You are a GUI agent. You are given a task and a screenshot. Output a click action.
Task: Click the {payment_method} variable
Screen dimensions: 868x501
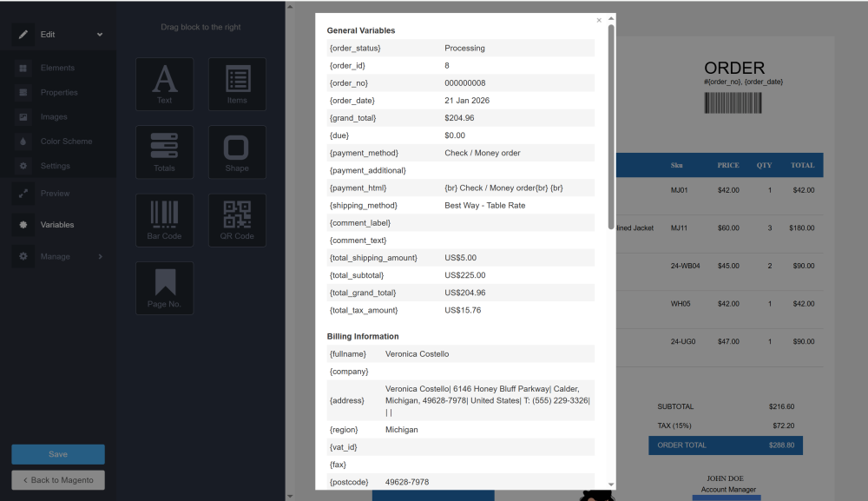tap(364, 153)
